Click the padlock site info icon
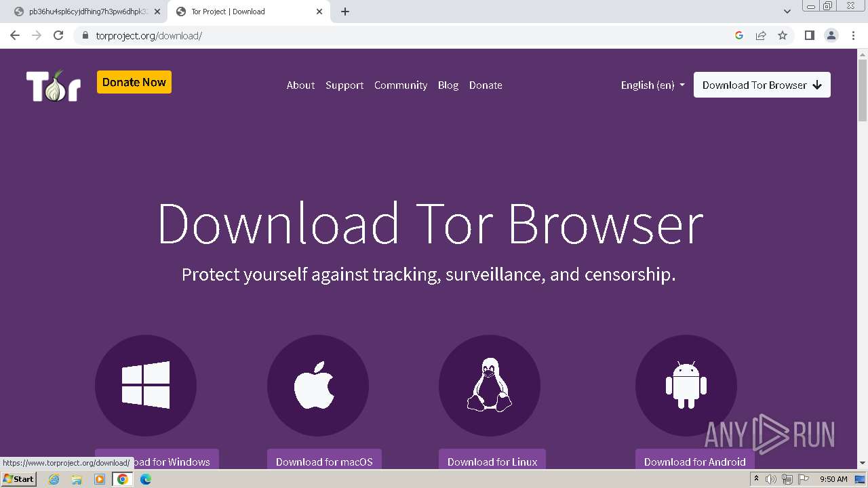The image size is (868, 488). click(x=85, y=35)
